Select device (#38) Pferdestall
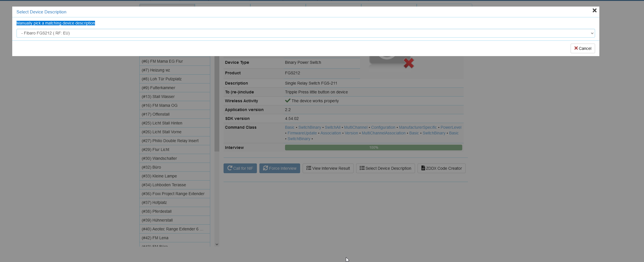 pyautogui.click(x=175, y=211)
